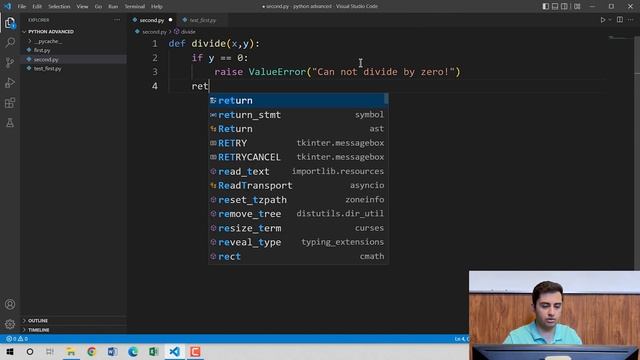Select the rect cmath suggestion
The width and height of the screenshot is (640, 360).
coord(298,256)
